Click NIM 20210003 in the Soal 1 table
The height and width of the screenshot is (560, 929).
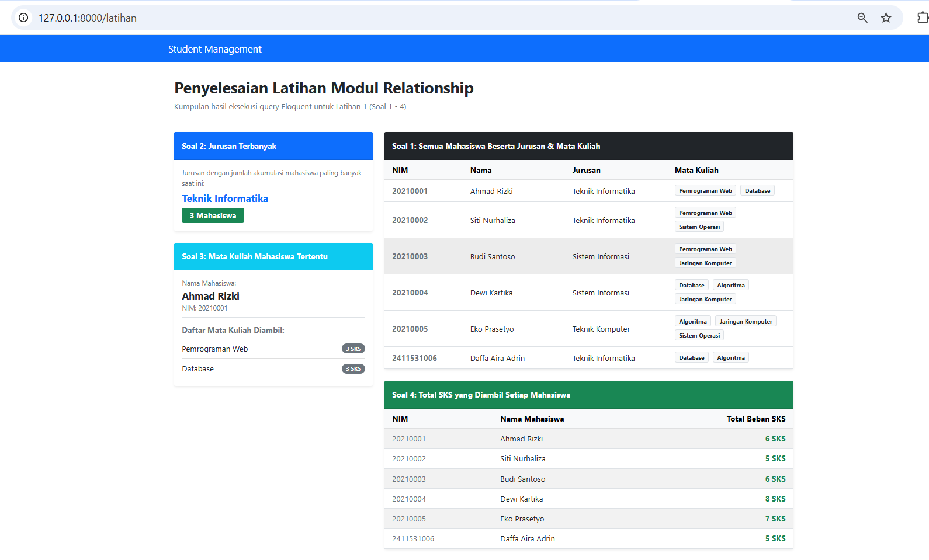pos(410,256)
